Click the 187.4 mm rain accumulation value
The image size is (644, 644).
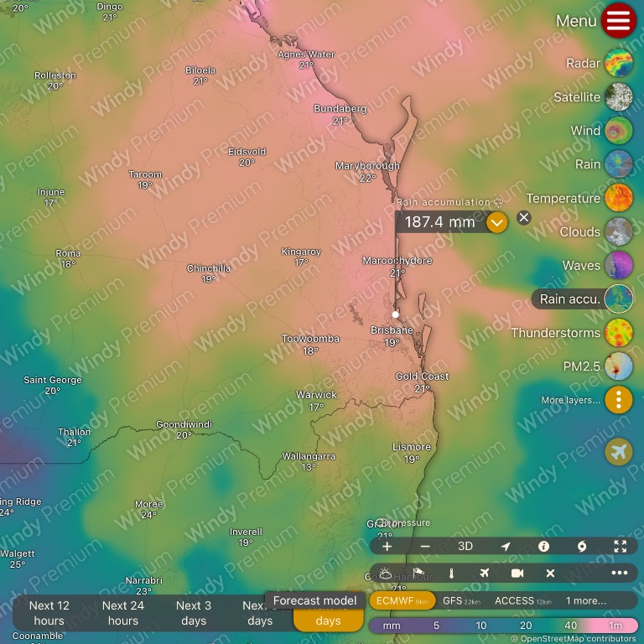[439, 222]
